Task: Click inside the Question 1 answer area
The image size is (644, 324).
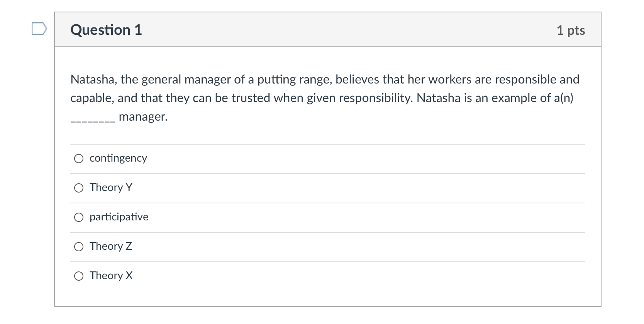Action: pos(328,217)
